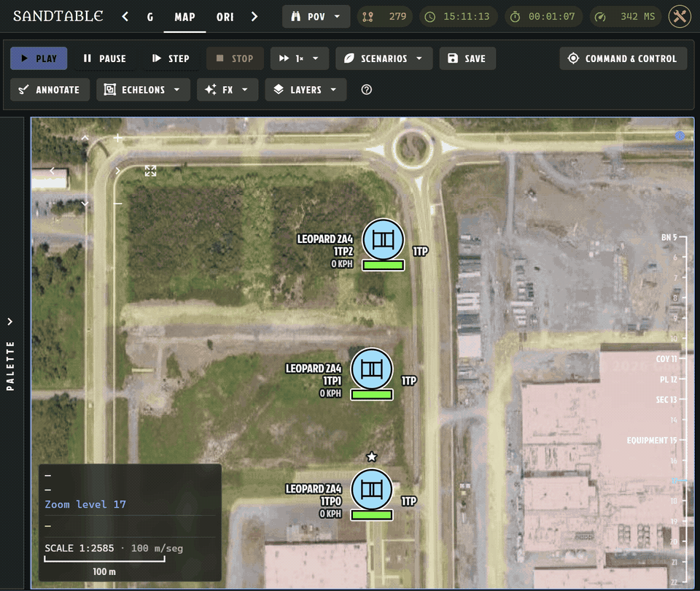Click the SANDTABLE logo

pyautogui.click(x=58, y=17)
